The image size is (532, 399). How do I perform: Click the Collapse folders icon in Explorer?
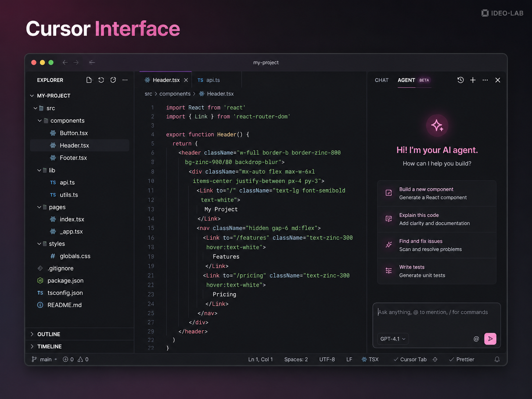coord(113,80)
